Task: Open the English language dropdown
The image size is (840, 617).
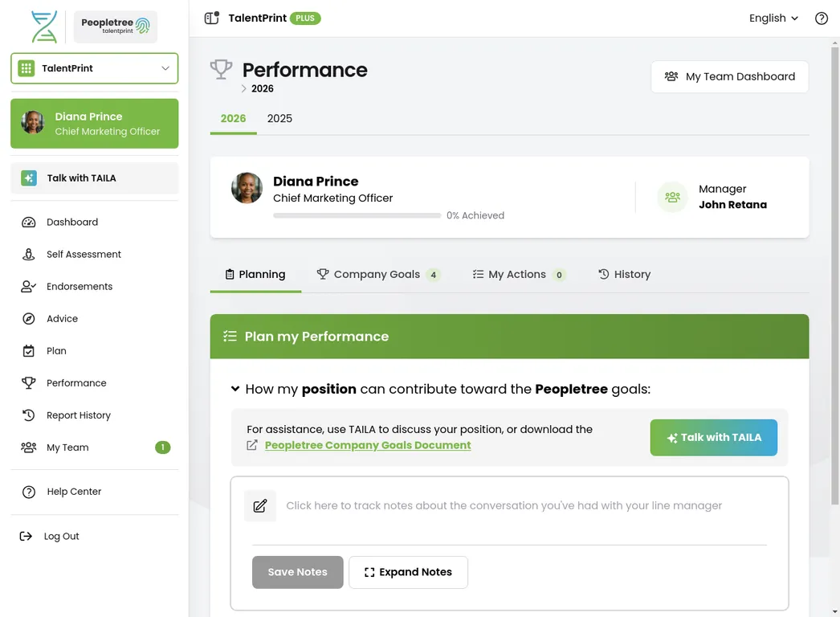Action: (773, 18)
